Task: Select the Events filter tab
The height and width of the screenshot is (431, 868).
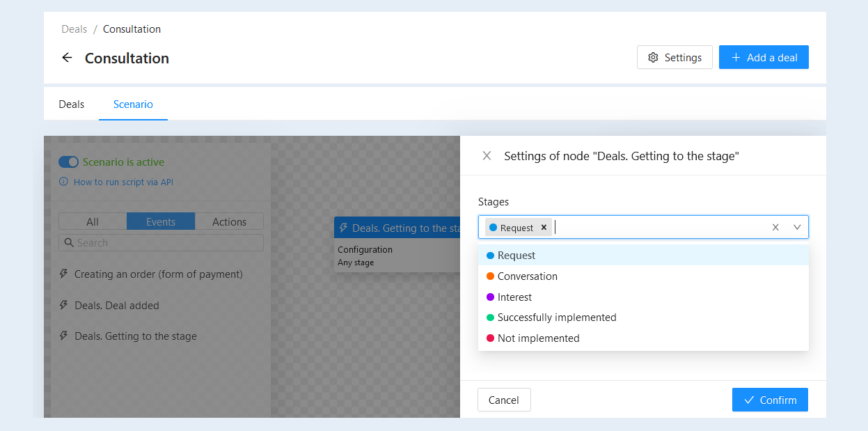Action: (161, 221)
